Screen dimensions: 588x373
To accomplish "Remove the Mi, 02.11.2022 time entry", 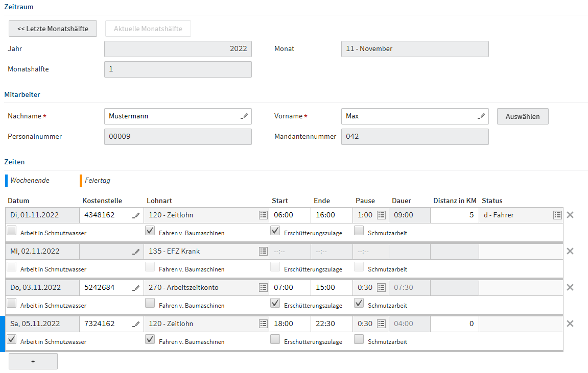I will 570,251.
